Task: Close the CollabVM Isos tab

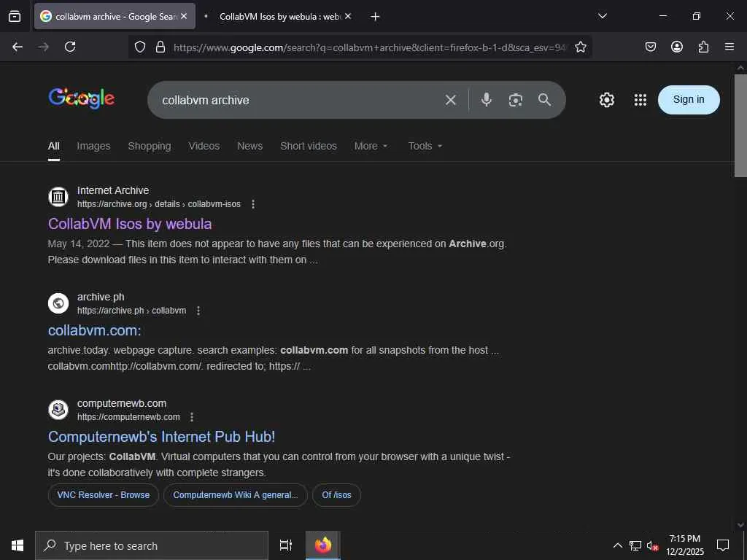Action: tap(348, 16)
